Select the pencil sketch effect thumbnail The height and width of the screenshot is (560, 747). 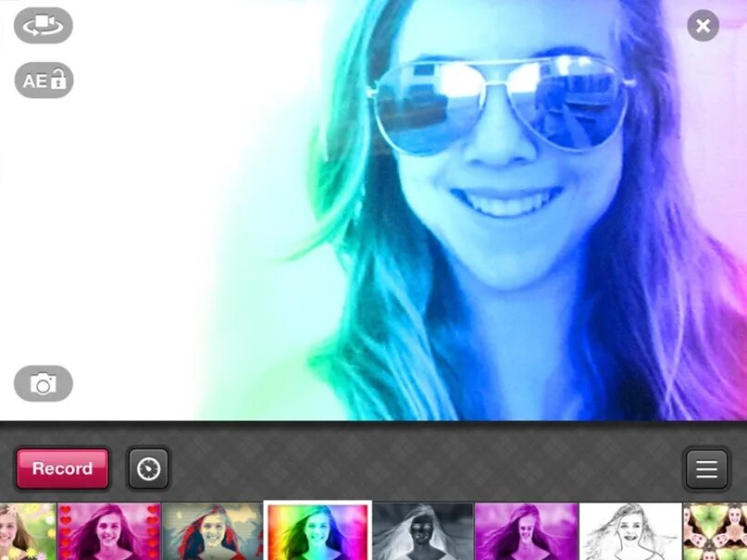coord(630,531)
